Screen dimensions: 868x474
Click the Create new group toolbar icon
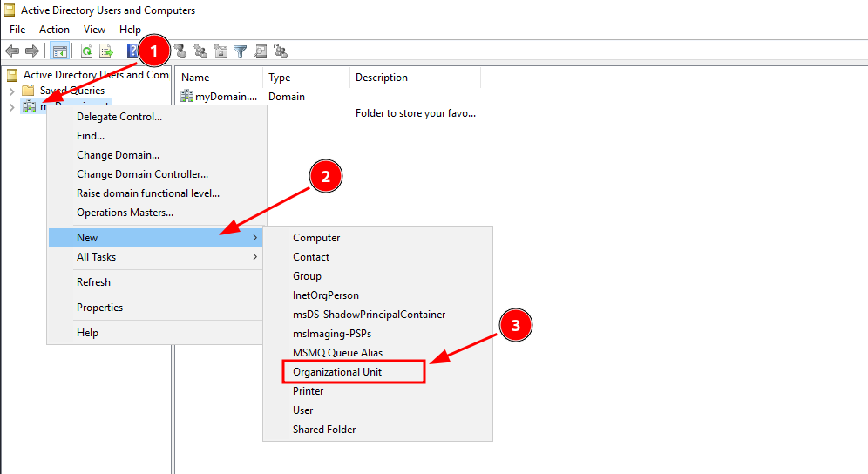click(x=200, y=51)
